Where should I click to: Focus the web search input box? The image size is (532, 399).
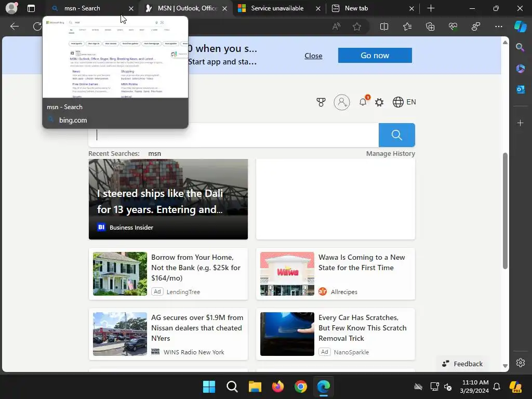pos(233,135)
